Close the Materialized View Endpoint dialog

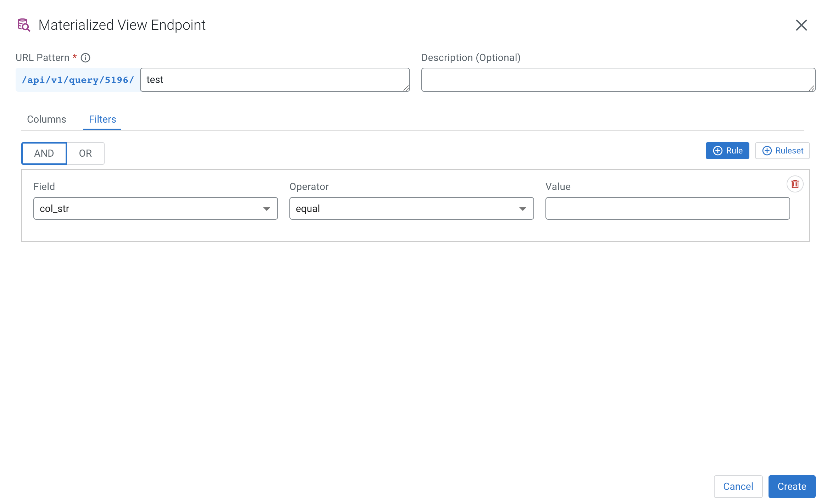pos(801,25)
